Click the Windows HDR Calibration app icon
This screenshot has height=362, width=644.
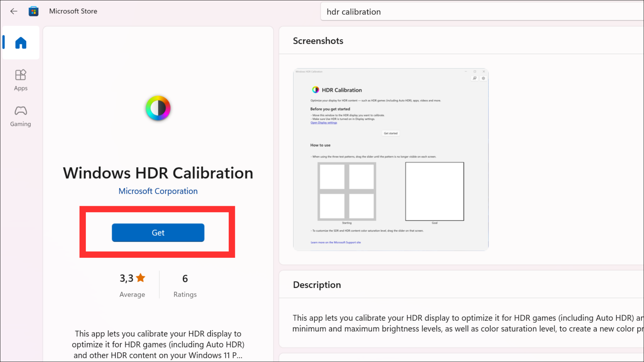(x=158, y=108)
